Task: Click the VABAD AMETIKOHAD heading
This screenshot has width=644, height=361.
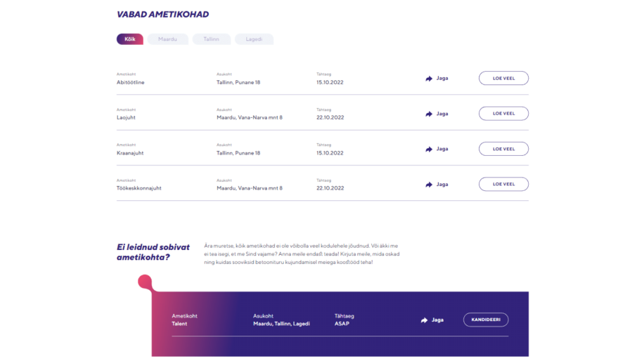Action: tap(162, 14)
